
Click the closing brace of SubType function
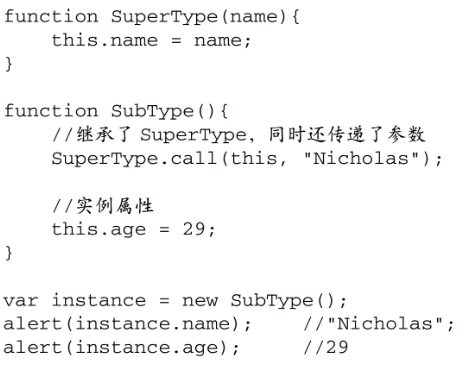(9, 253)
